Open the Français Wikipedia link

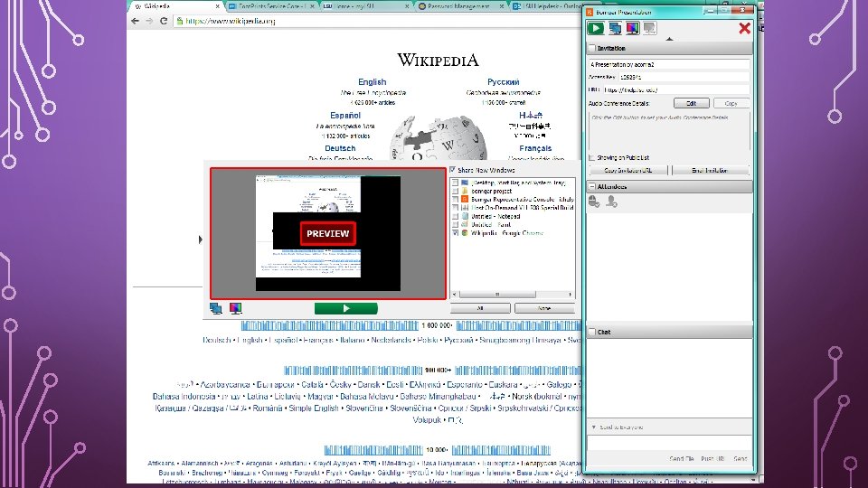535,148
